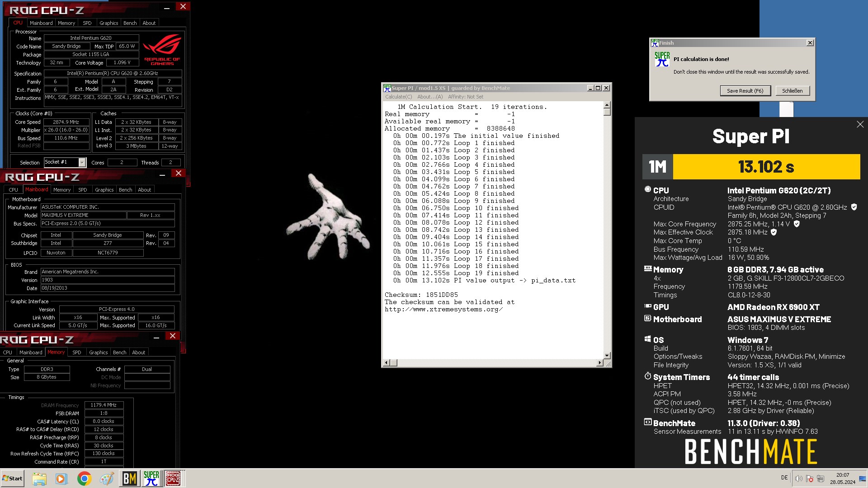Switch the top CPU-Z window to the Mainboard tab

click(x=41, y=23)
